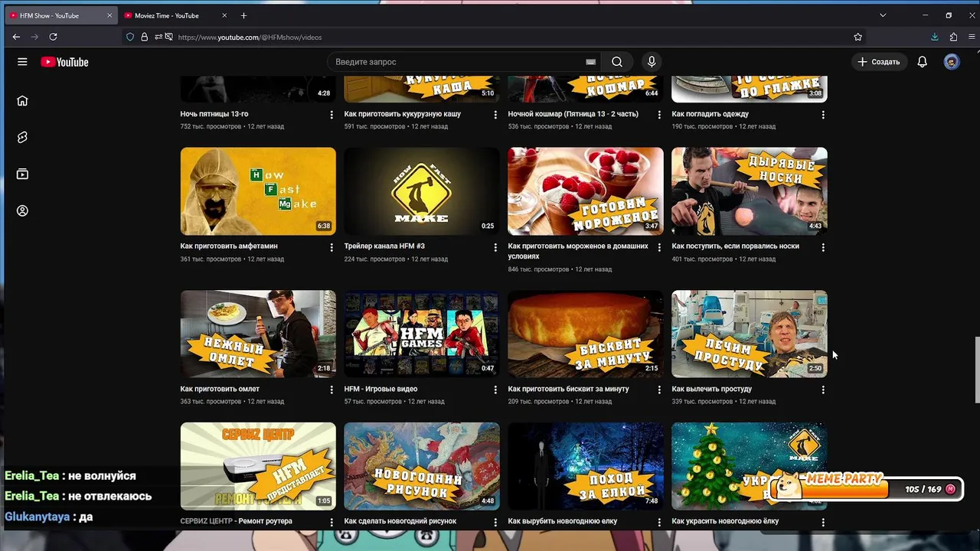Open the Бисквит за минуту thumbnail
Image resolution: width=980 pixels, height=551 pixels.
tap(586, 334)
